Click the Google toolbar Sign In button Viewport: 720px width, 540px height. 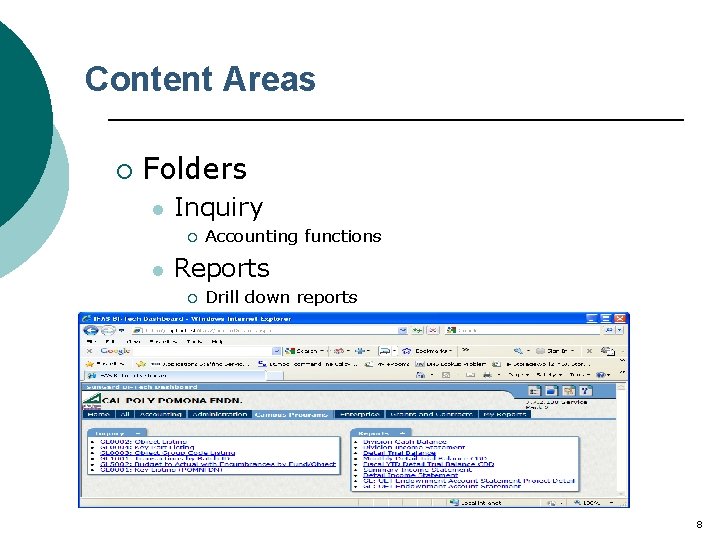pyautogui.click(x=556, y=351)
